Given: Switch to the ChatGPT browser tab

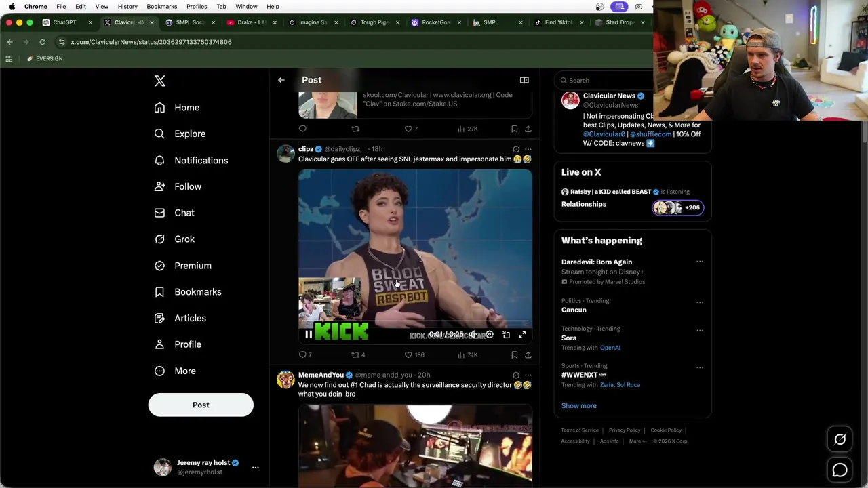Looking at the screenshot, I should [x=64, y=22].
